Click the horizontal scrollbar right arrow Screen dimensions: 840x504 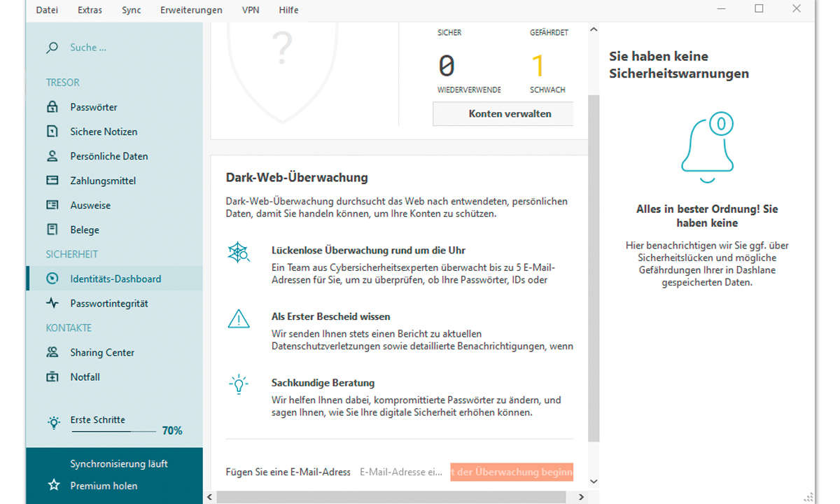pos(581,497)
